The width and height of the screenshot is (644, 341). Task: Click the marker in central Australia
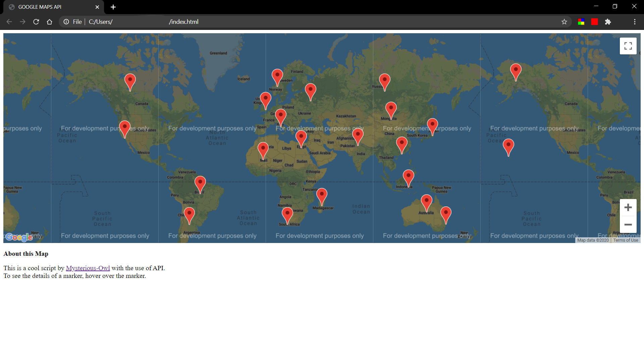pyautogui.click(x=427, y=203)
